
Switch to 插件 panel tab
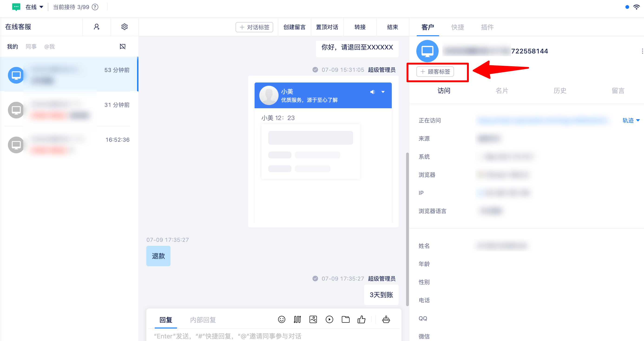[487, 27]
